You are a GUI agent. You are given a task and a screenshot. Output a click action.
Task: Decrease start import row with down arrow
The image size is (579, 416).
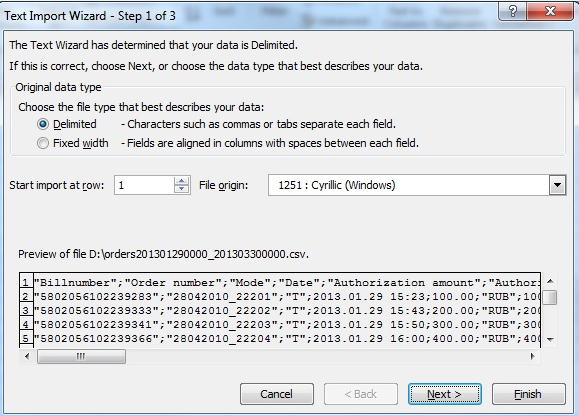(181, 189)
